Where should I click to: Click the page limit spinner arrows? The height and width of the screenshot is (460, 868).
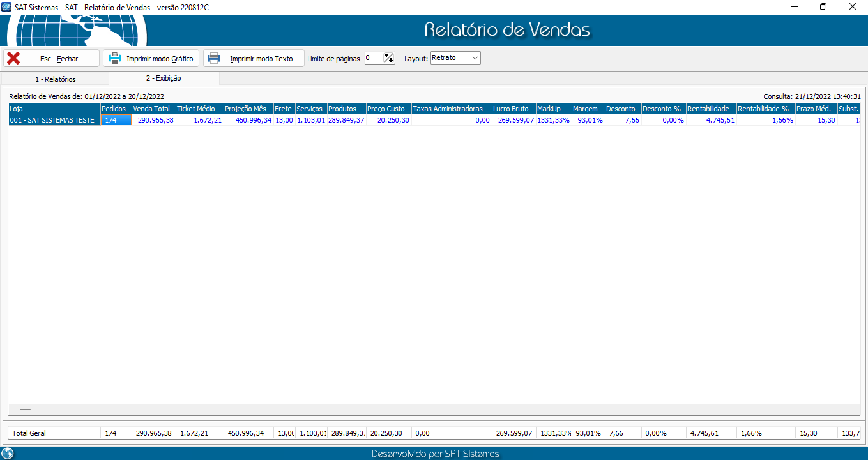(x=389, y=58)
